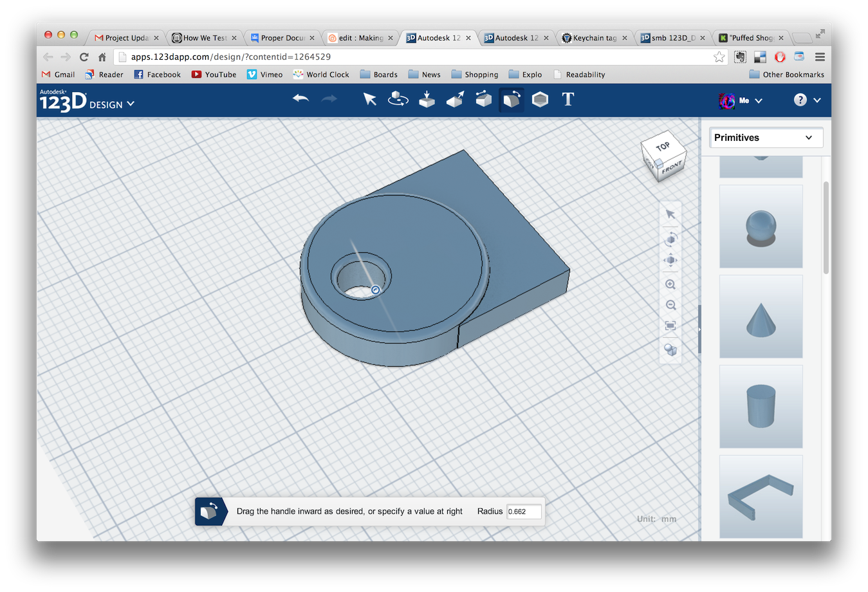Screen dimensions: 868x592
Task: Click the view cube TOP face
Action: [663, 146]
